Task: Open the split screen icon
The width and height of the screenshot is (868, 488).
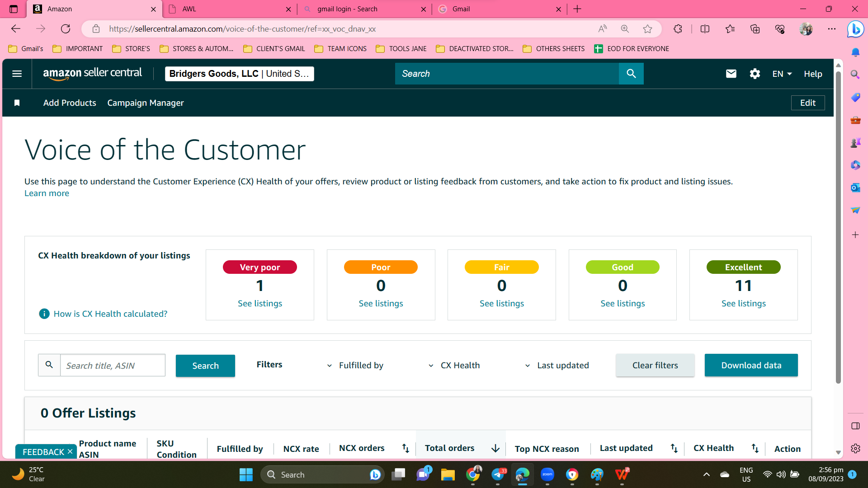Action: tap(705, 29)
